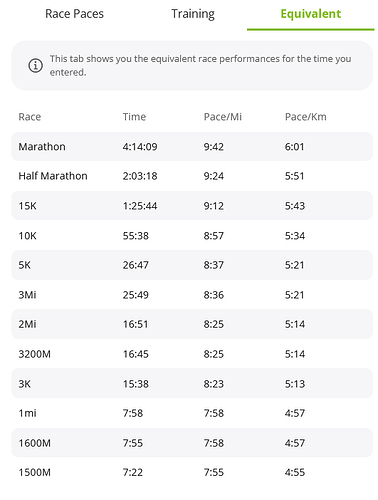Open the Training tab

click(193, 14)
